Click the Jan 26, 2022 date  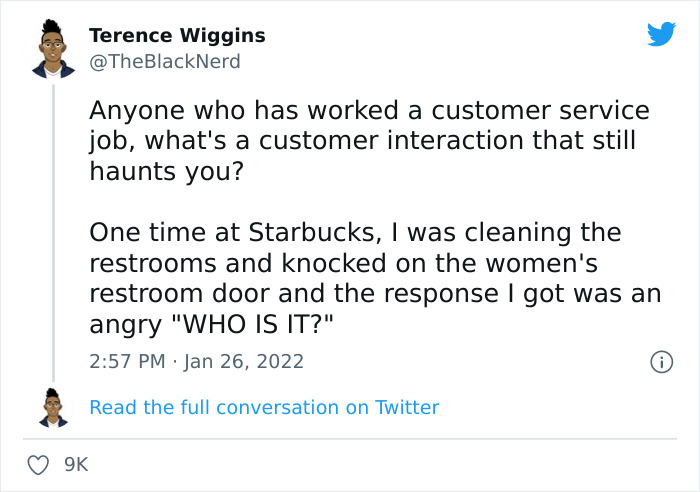pyautogui.click(x=245, y=361)
